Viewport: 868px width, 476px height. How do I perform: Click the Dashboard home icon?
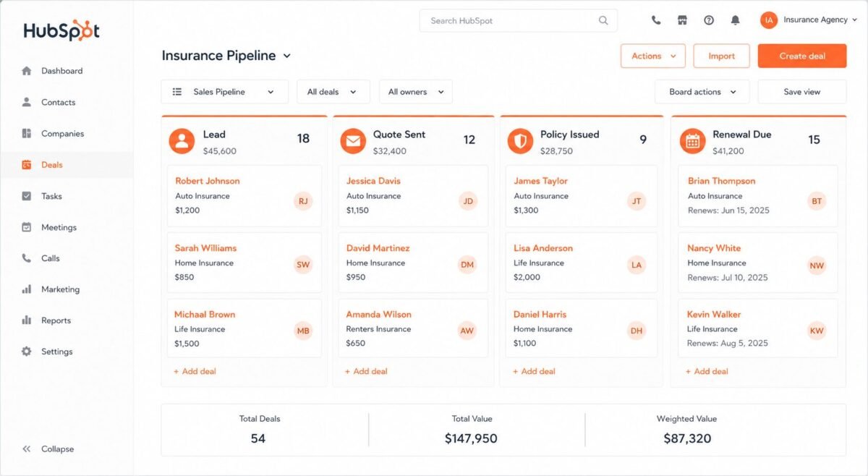click(x=27, y=71)
